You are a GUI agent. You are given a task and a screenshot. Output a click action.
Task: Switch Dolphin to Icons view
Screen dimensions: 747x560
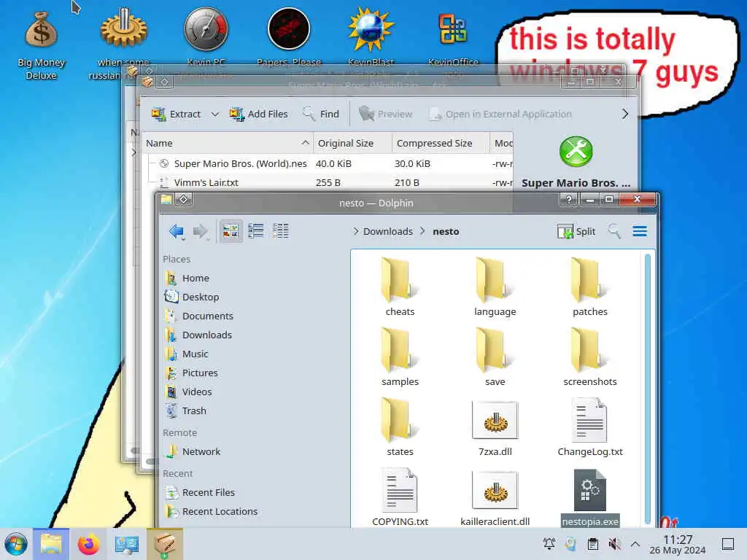click(x=230, y=231)
